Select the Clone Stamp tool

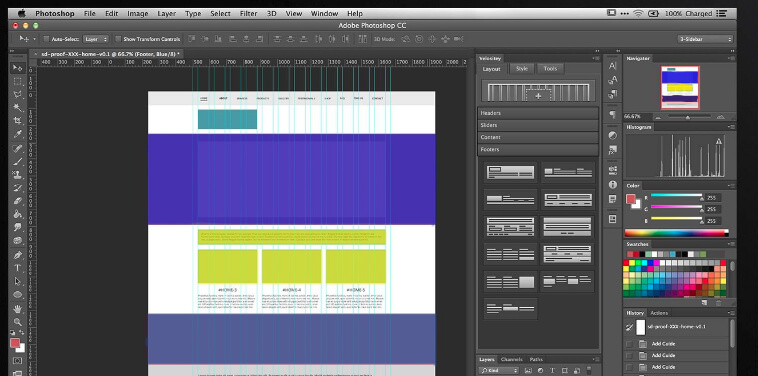click(17, 174)
